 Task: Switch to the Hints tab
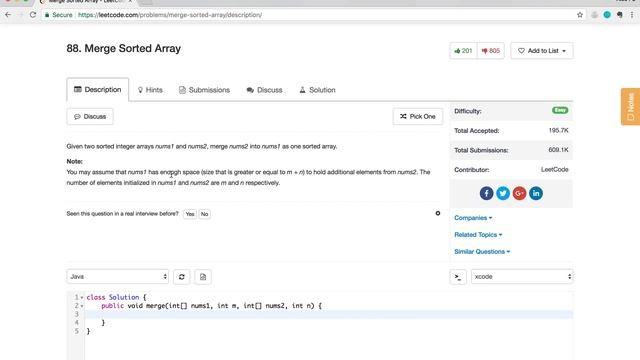coord(150,90)
